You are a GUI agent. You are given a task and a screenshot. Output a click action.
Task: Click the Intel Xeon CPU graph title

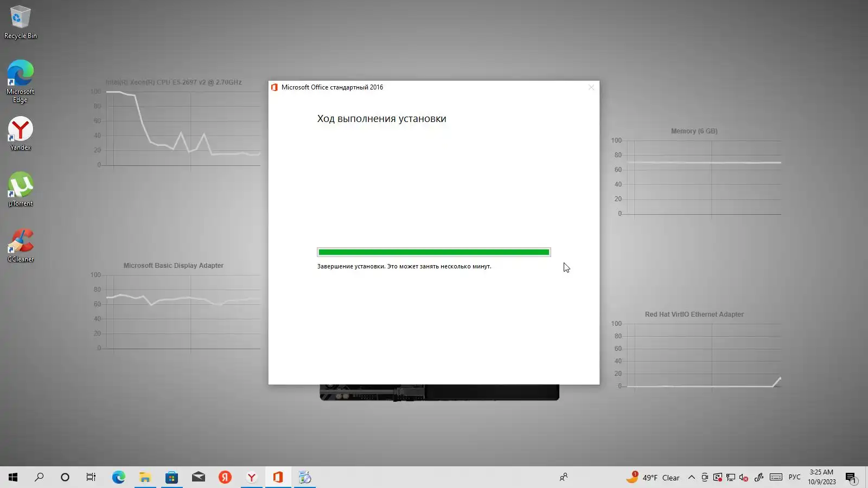pyautogui.click(x=174, y=82)
